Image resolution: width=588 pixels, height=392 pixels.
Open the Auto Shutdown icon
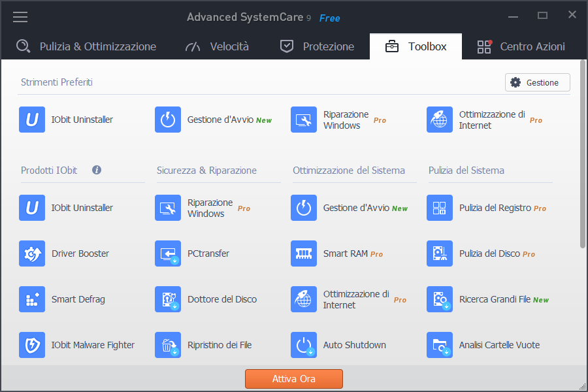coord(304,345)
